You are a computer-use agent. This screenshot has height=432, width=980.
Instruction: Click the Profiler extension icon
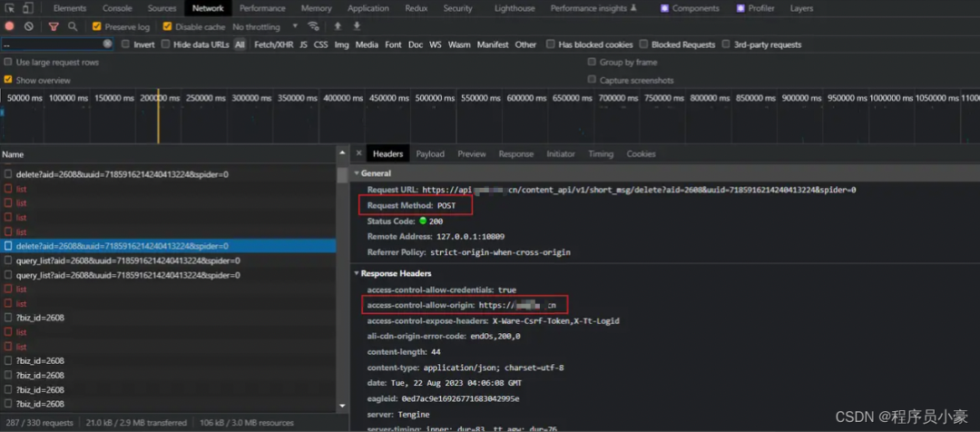(740, 8)
